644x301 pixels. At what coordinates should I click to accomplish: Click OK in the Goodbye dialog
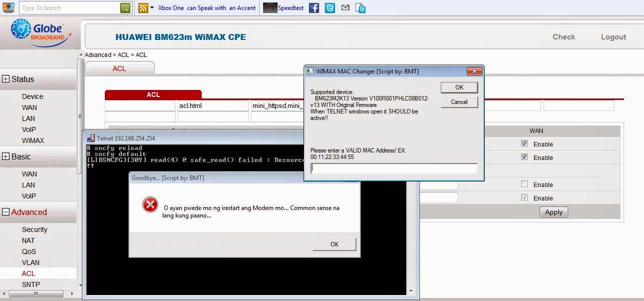coord(334,244)
